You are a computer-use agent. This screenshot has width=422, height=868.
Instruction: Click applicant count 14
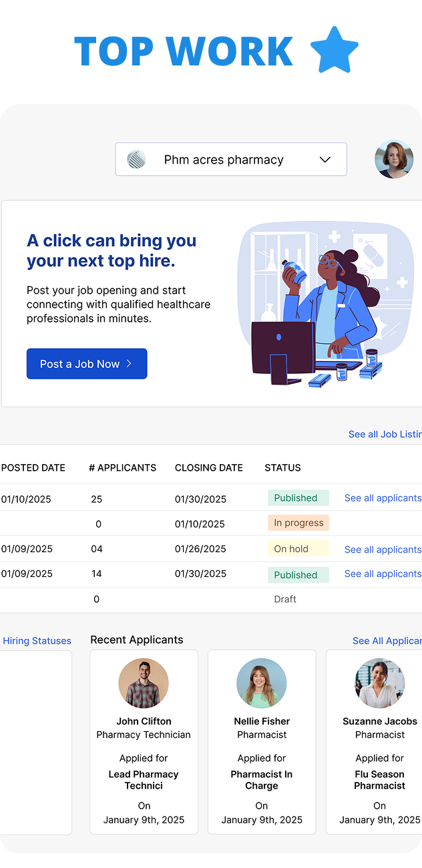[x=97, y=574]
